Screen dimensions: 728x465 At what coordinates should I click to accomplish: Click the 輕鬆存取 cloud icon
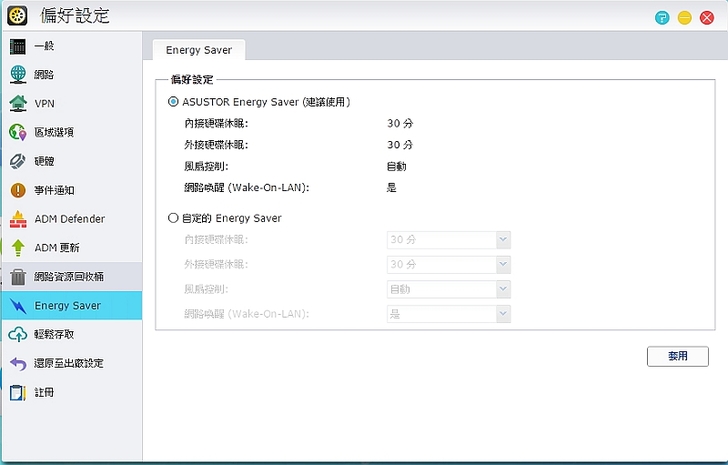coord(18,334)
